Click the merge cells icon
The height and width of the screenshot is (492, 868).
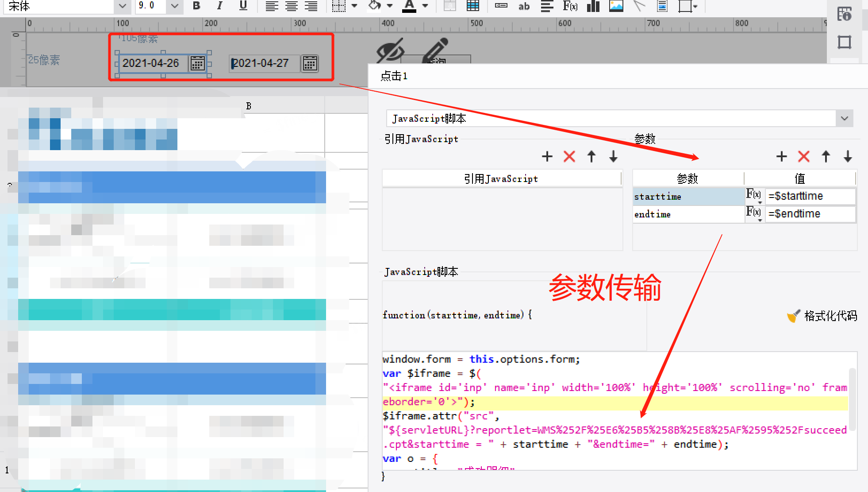450,6
